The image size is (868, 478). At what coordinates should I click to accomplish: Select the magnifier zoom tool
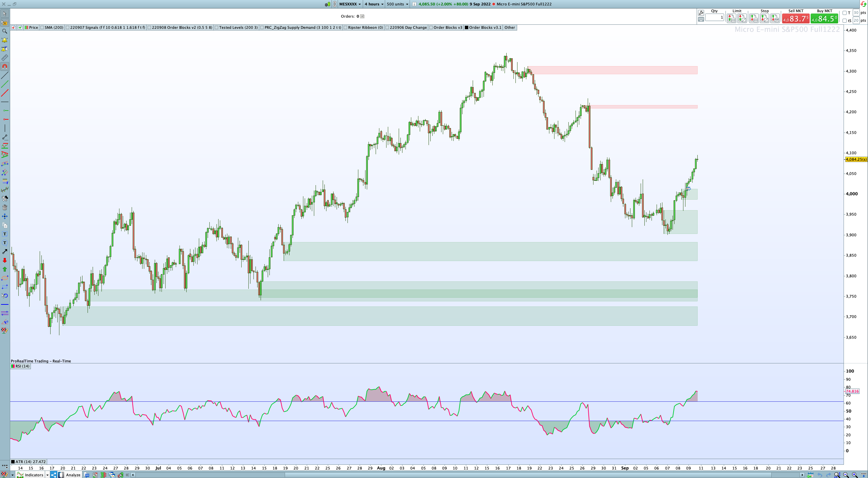pos(5,31)
